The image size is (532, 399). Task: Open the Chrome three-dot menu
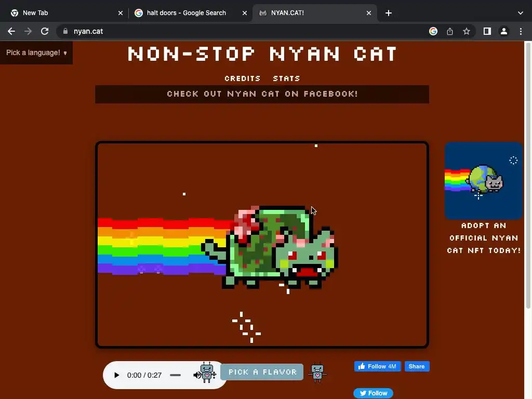(x=521, y=31)
